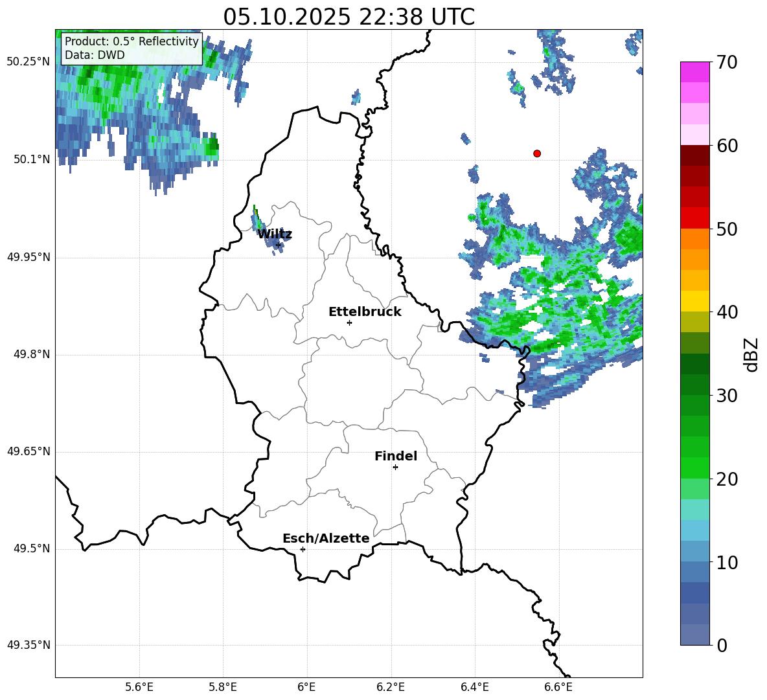This screenshot has height=700, width=767.
Task: Click the cross marker below Esch/Alzette
Action: [x=303, y=549]
